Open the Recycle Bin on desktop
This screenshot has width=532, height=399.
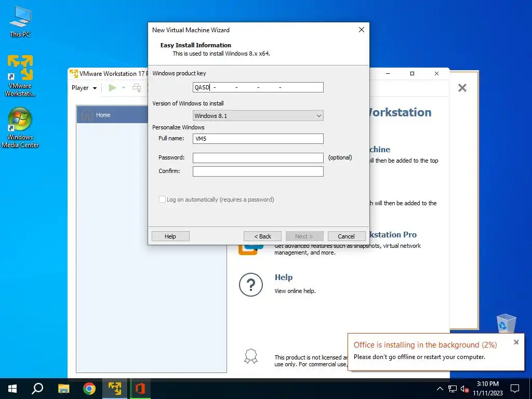tap(506, 323)
